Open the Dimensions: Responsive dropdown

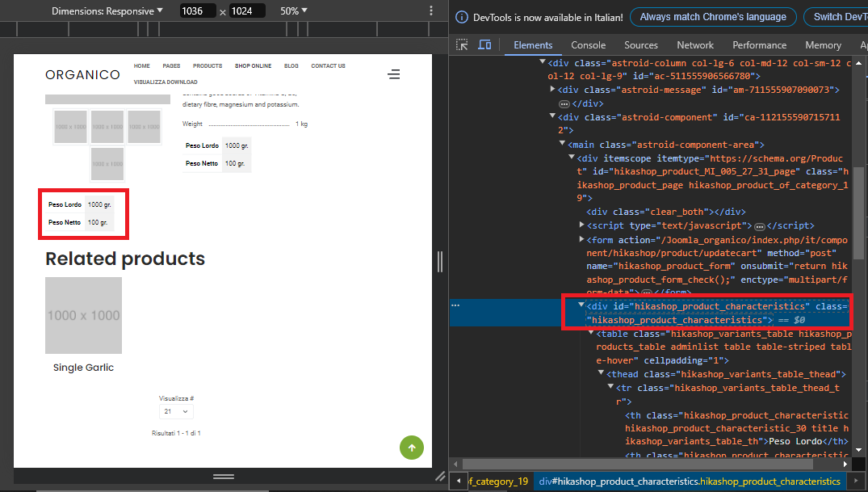click(x=107, y=11)
